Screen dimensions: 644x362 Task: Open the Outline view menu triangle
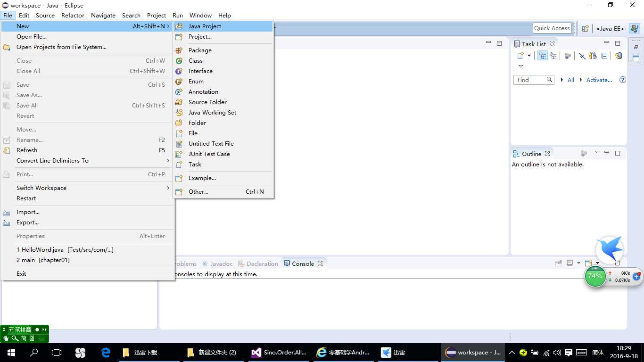tap(597, 152)
